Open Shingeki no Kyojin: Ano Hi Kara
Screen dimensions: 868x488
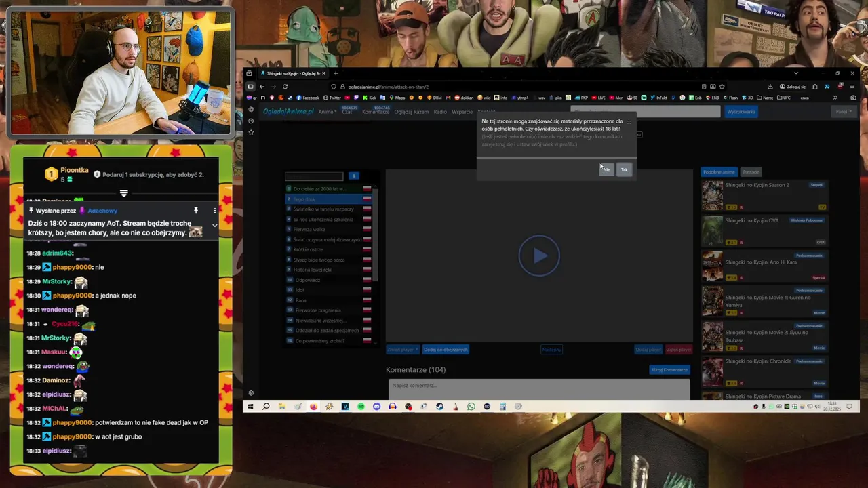(764, 266)
